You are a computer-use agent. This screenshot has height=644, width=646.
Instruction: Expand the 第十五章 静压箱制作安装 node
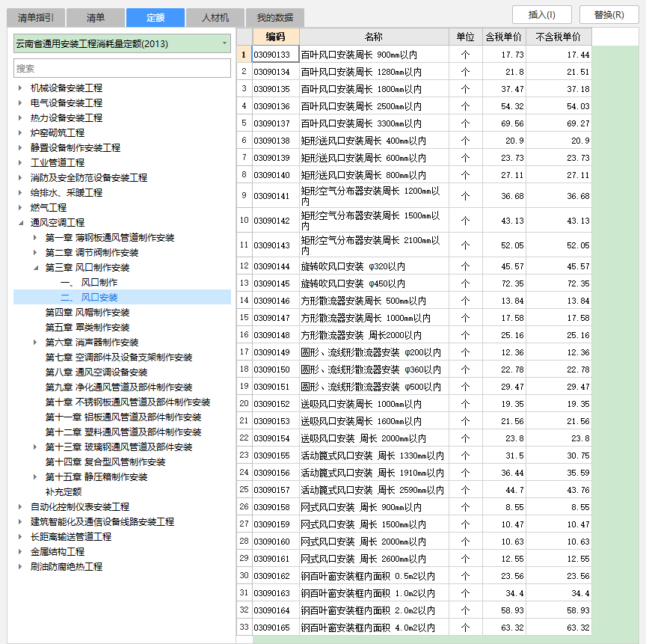(x=35, y=477)
